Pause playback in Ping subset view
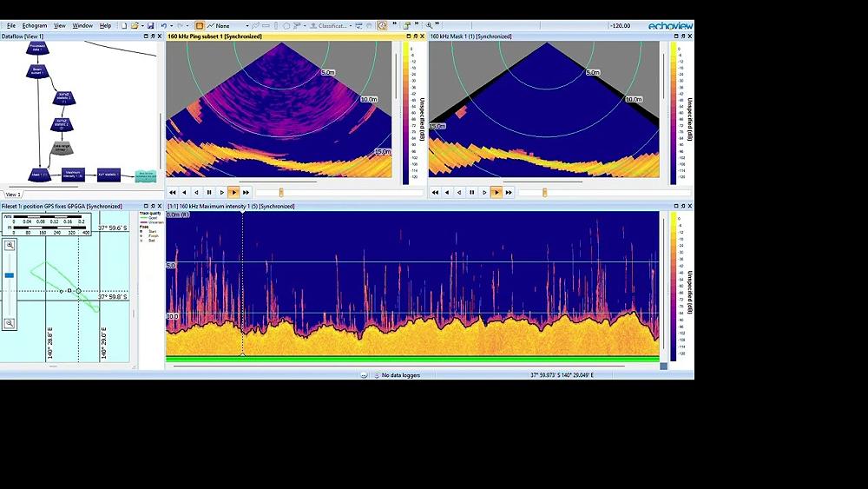This screenshot has width=868, height=489. 209,192
